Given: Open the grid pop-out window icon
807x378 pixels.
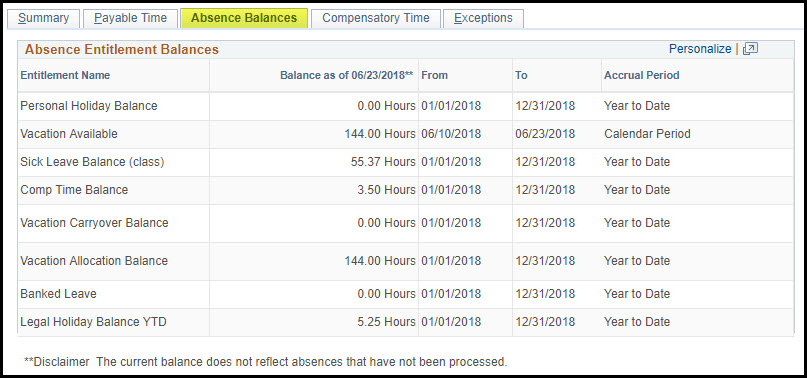Looking at the screenshot, I should [x=750, y=49].
